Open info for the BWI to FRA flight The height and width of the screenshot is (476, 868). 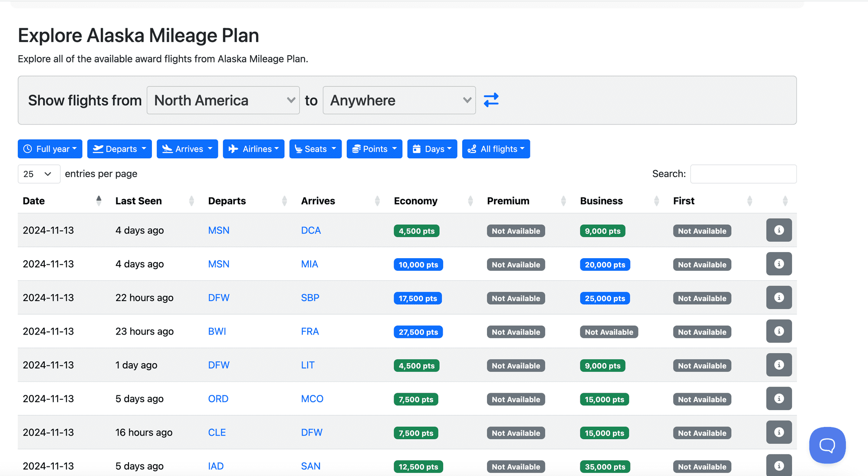(x=779, y=331)
